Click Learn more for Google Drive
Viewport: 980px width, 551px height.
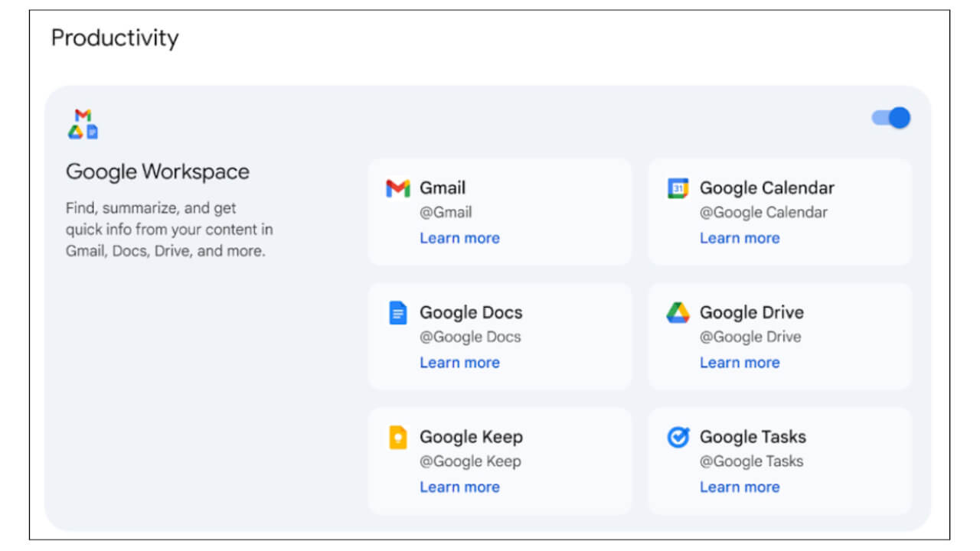pyautogui.click(x=740, y=362)
